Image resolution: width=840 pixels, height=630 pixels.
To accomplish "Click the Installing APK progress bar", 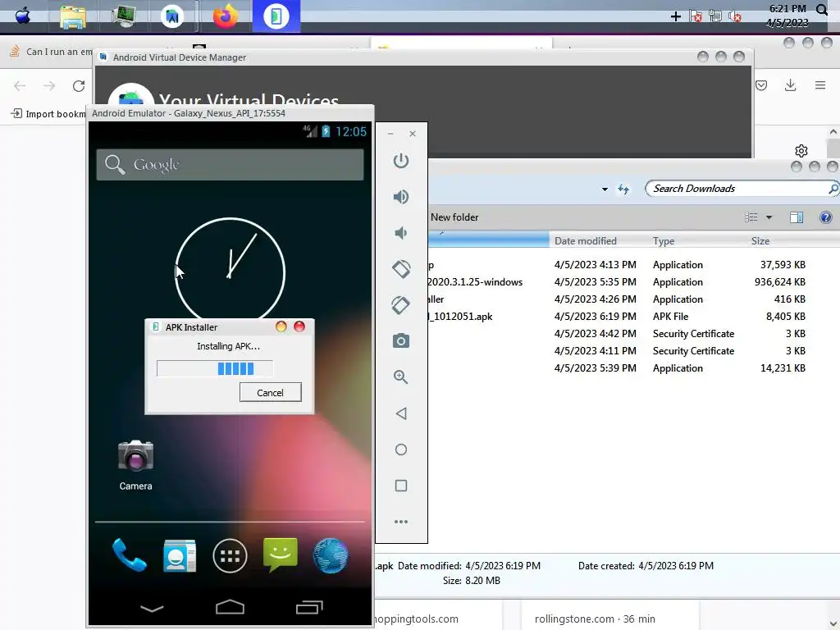I will point(215,368).
